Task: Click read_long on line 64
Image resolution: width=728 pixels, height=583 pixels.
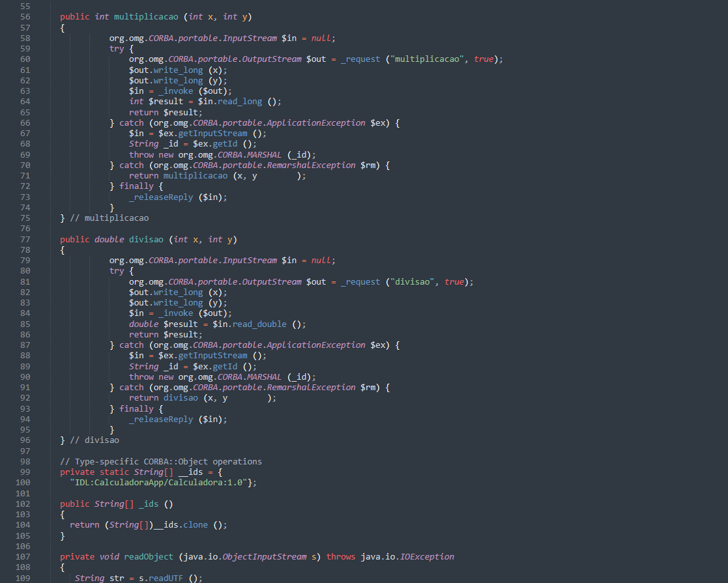Action: 240,101
